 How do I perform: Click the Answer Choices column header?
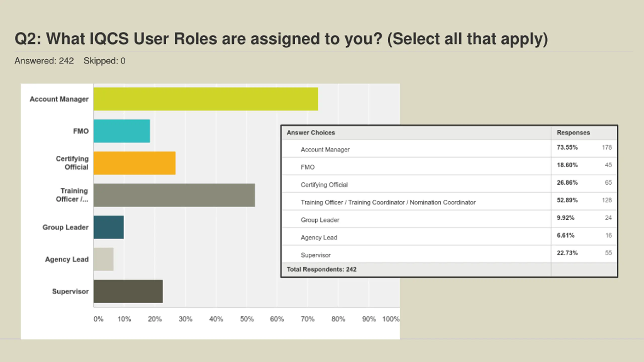click(x=311, y=133)
